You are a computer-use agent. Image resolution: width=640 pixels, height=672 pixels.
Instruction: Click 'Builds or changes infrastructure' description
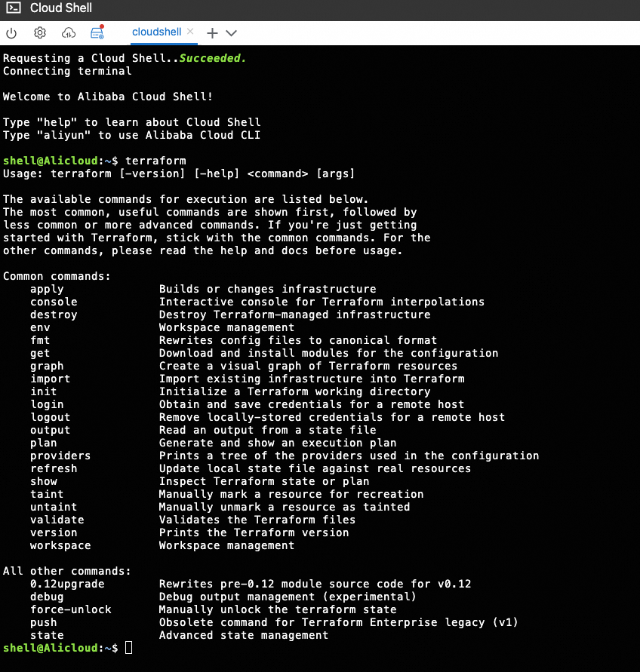click(x=268, y=290)
